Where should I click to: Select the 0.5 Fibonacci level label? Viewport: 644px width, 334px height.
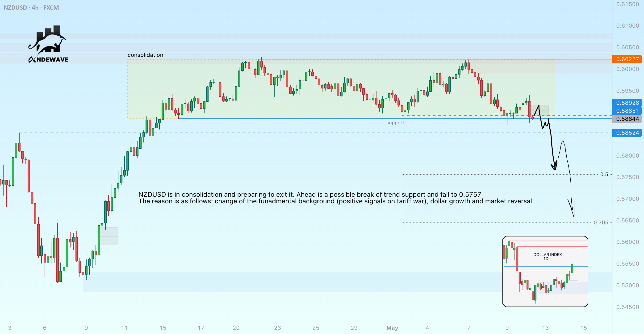[604, 175]
